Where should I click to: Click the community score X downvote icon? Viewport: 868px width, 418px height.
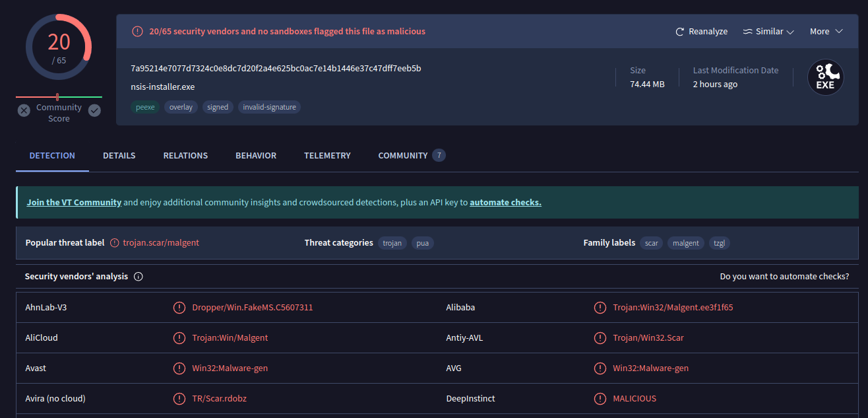pyautogui.click(x=24, y=110)
